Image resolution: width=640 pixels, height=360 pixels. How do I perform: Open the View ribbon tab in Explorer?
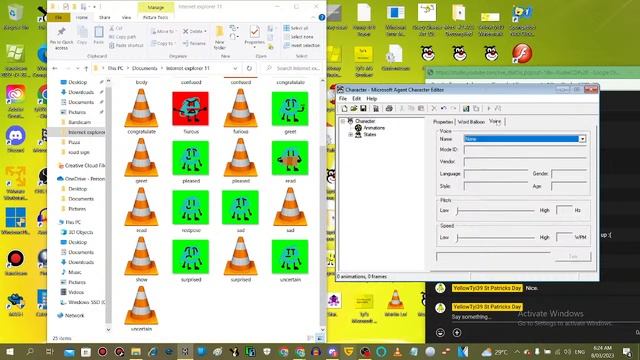click(x=127, y=18)
